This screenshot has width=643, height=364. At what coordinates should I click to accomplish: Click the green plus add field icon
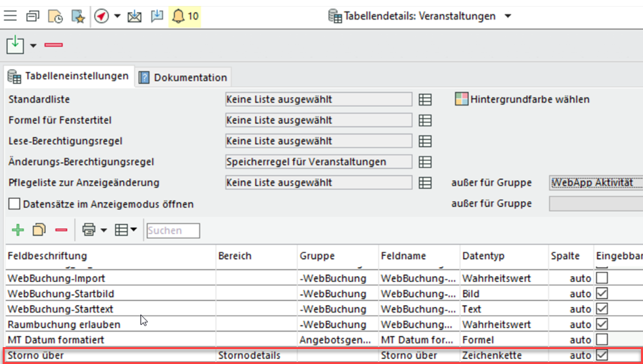pyautogui.click(x=18, y=230)
